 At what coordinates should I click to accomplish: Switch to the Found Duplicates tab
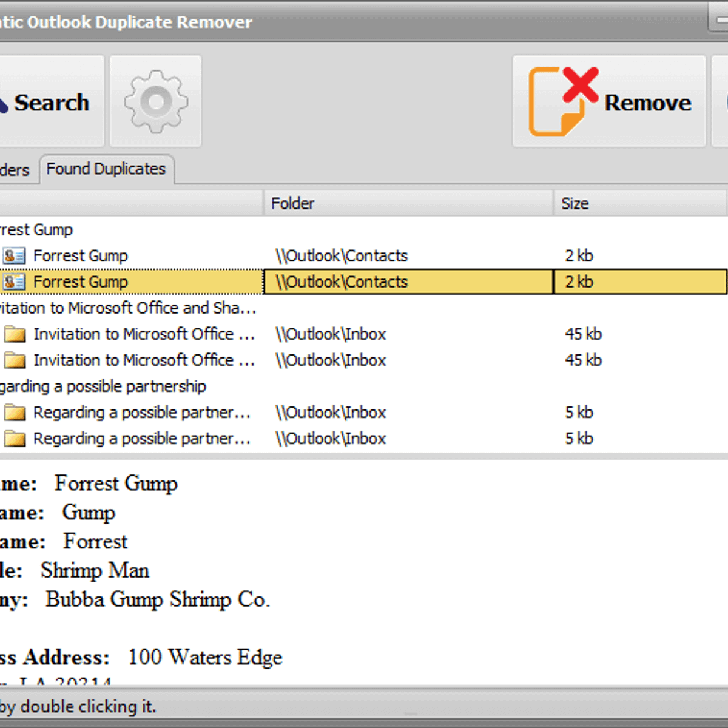tap(106, 169)
